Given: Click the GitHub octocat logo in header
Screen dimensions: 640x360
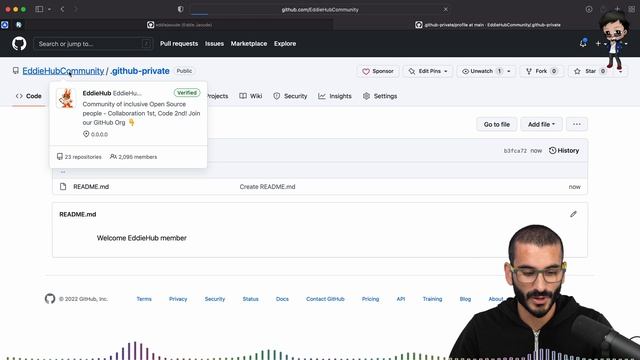Looking at the screenshot, I should [x=19, y=43].
